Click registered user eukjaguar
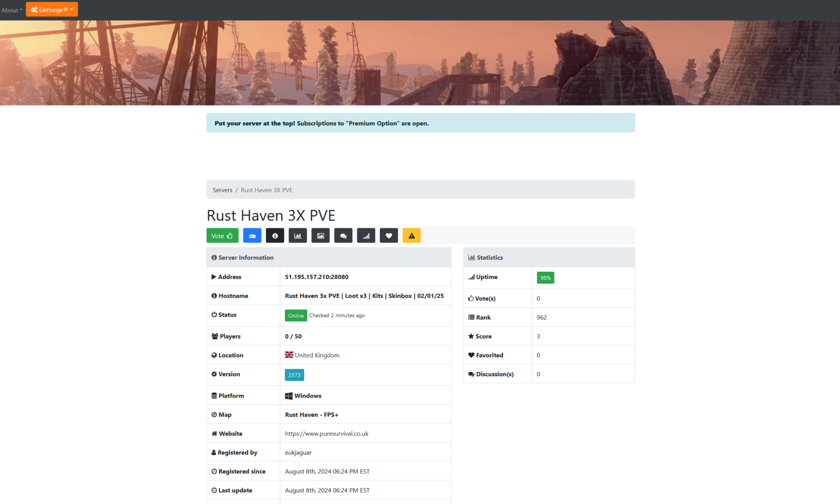This screenshot has height=504, width=840. click(299, 453)
